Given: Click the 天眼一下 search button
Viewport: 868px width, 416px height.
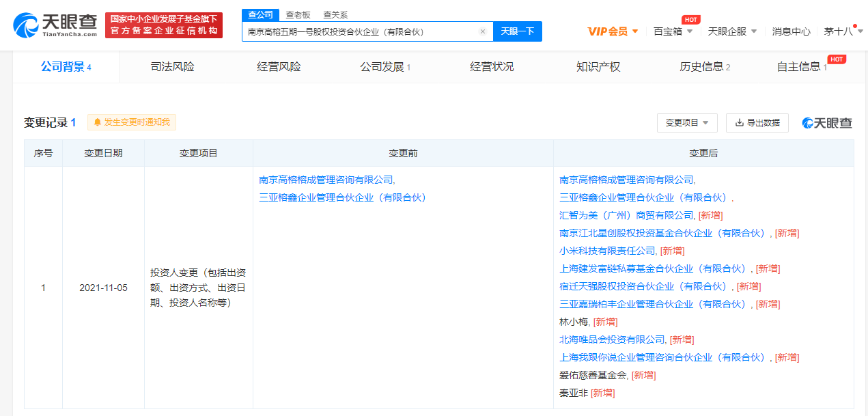Looking at the screenshot, I should click(x=518, y=31).
